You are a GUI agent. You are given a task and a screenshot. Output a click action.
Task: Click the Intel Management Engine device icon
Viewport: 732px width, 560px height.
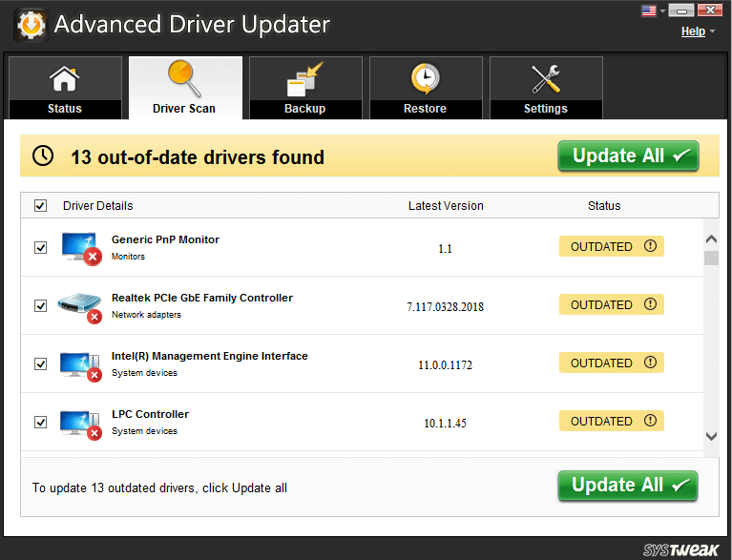(x=81, y=366)
